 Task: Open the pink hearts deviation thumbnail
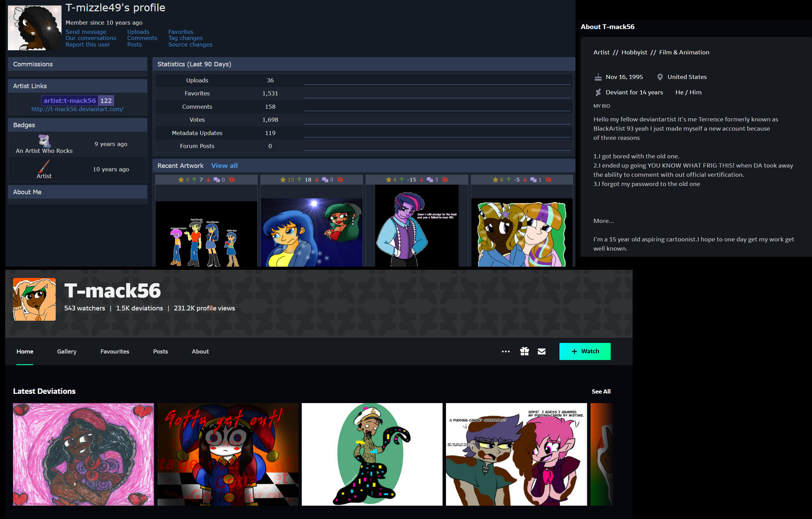click(x=83, y=454)
